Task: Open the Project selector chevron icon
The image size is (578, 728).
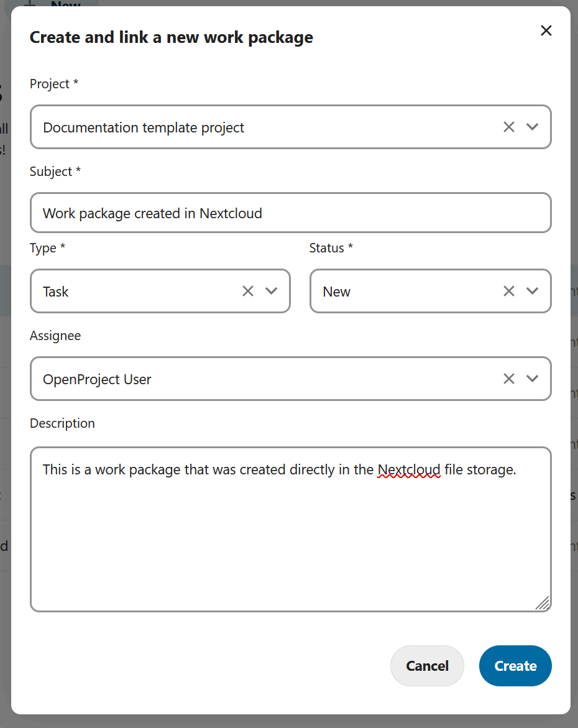Action: coord(533,127)
